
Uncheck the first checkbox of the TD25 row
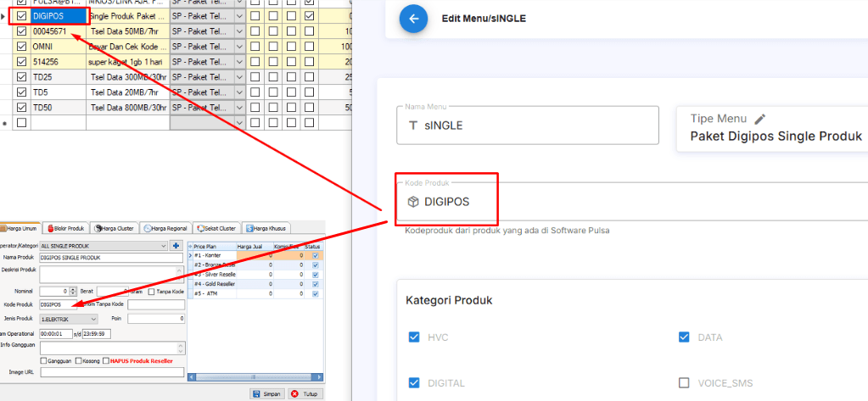point(21,77)
